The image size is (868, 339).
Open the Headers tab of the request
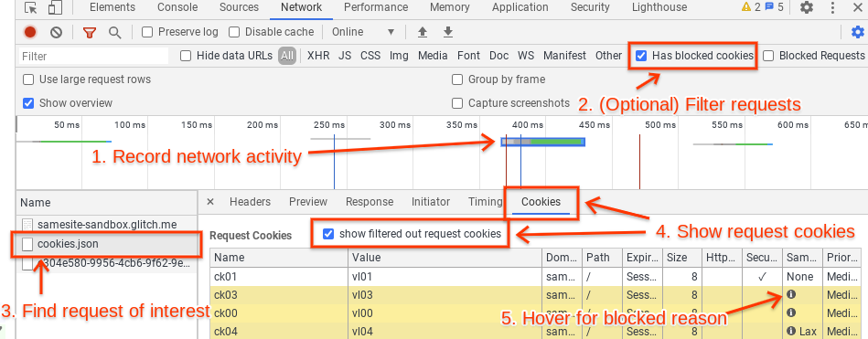[251, 202]
